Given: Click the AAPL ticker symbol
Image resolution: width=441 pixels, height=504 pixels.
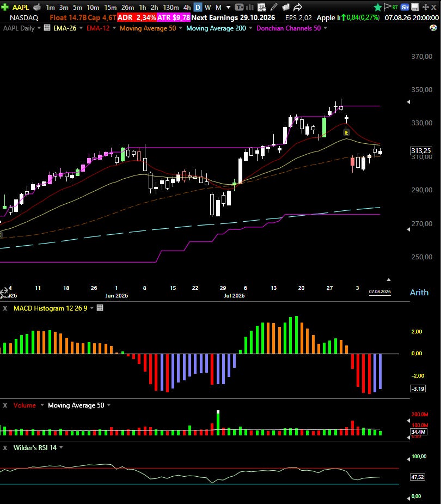Looking at the screenshot, I should pos(21,7).
